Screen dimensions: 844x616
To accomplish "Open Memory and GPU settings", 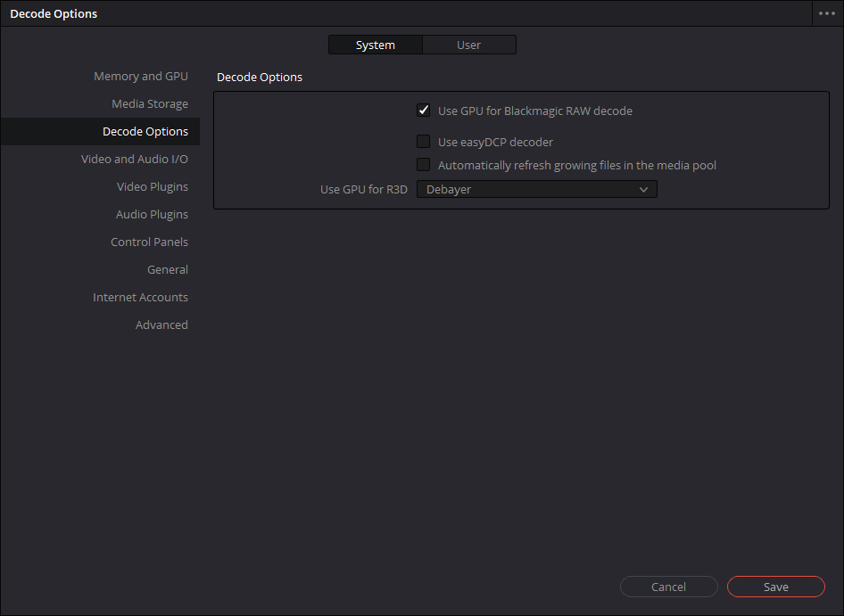I will click(140, 77).
